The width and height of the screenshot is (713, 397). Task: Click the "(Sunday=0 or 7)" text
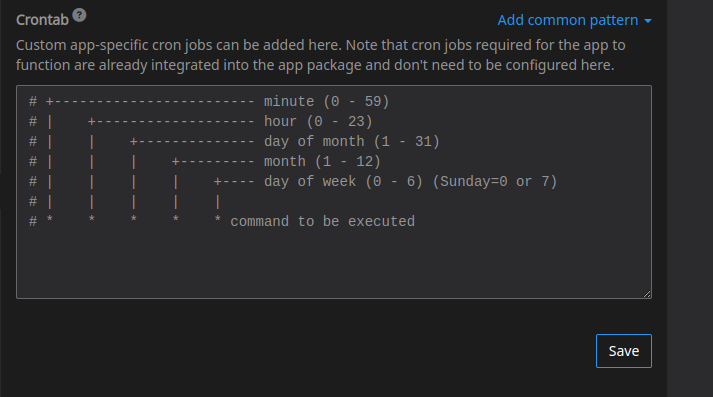[x=495, y=181]
